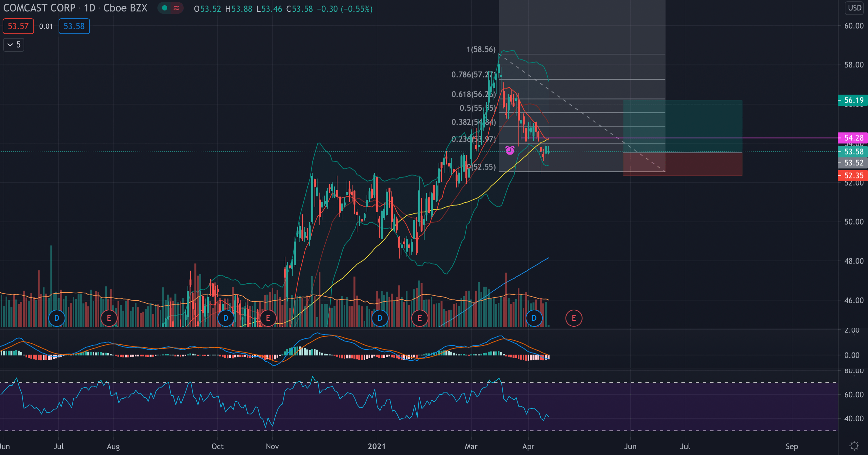Click the green market status dot
The width and height of the screenshot is (868, 455).
tap(165, 8)
